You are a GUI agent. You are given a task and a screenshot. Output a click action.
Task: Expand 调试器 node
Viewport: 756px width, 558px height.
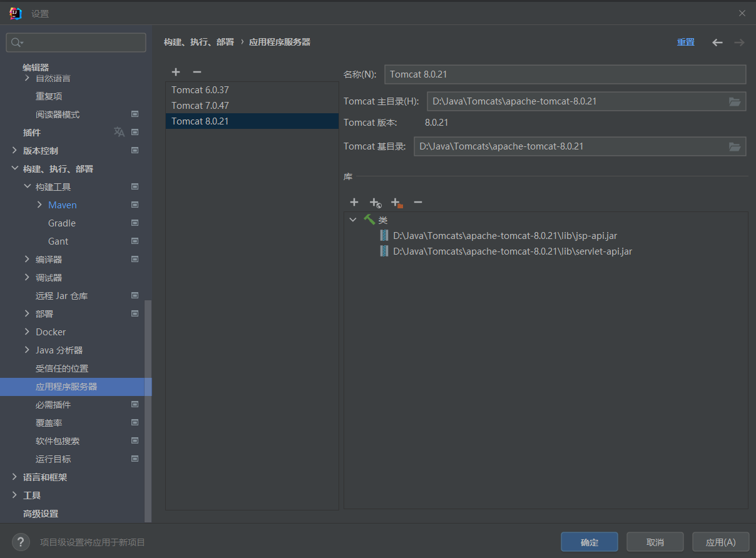27,277
